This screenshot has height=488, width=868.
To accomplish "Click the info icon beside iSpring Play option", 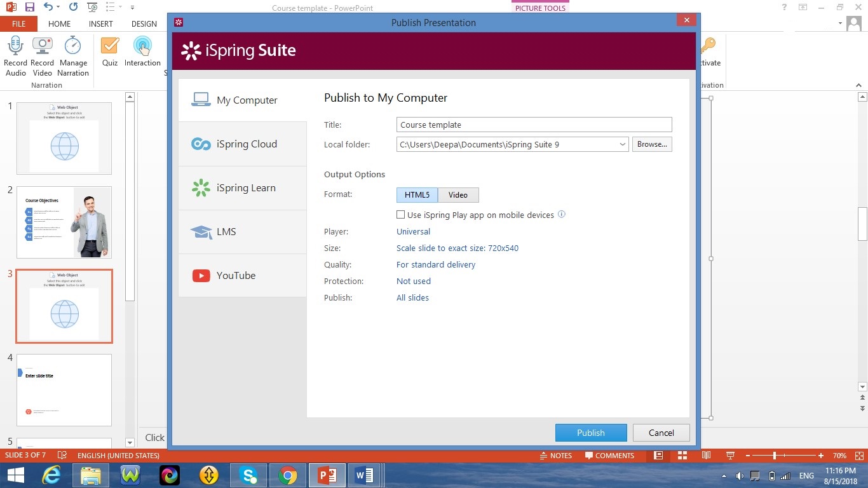I will [562, 215].
